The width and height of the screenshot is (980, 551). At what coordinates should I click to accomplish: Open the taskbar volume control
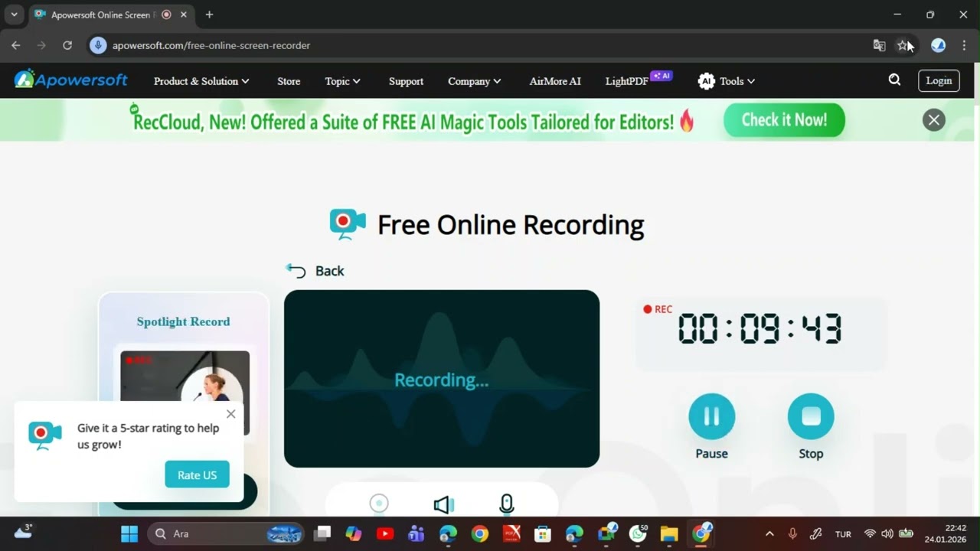coord(887,533)
